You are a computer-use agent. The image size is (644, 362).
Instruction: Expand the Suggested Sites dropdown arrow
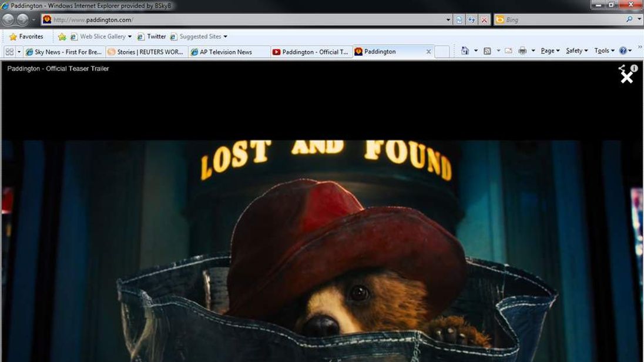[x=225, y=36]
